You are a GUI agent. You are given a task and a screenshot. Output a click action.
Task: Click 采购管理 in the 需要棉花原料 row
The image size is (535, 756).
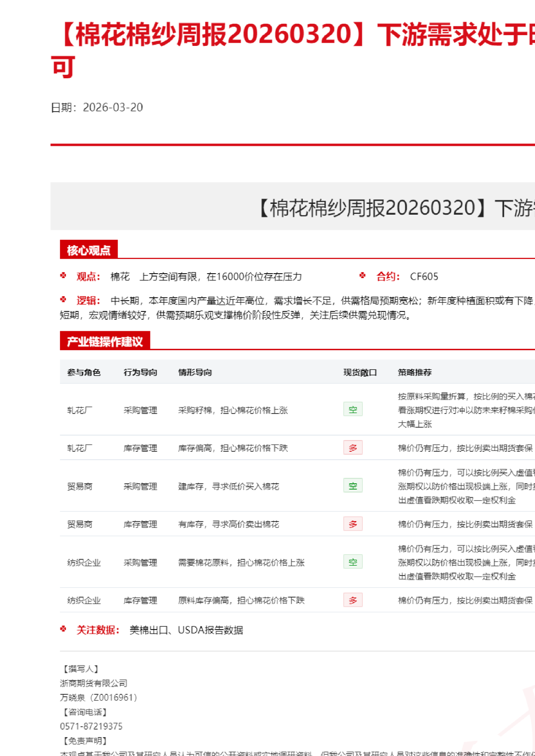[x=141, y=562]
